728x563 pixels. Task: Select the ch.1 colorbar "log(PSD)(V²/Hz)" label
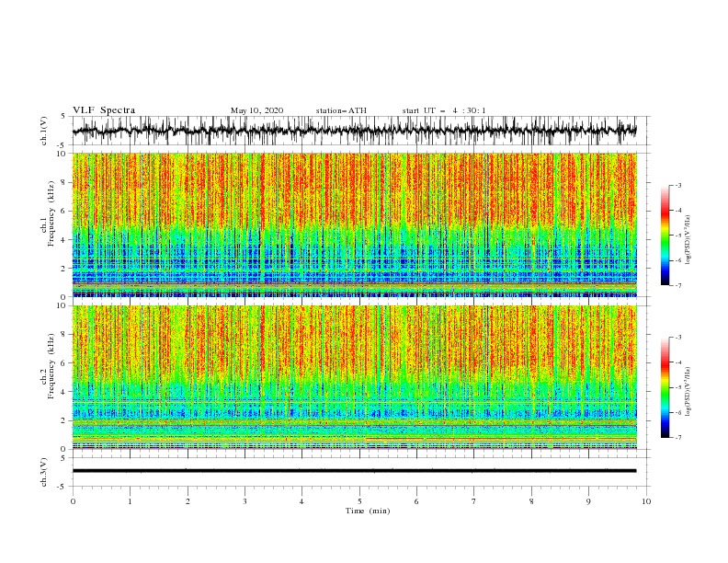[x=688, y=240]
